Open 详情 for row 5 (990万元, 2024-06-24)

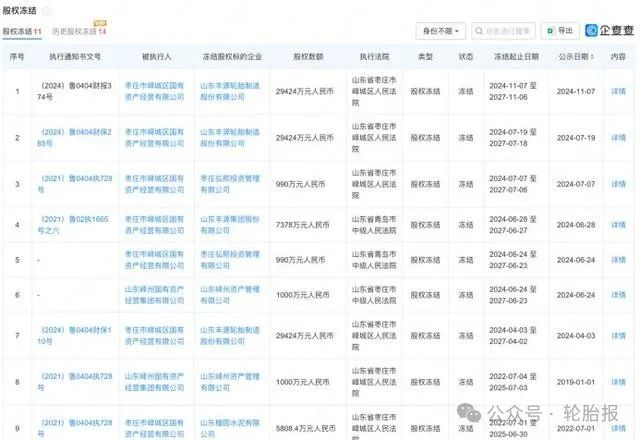tap(618, 260)
